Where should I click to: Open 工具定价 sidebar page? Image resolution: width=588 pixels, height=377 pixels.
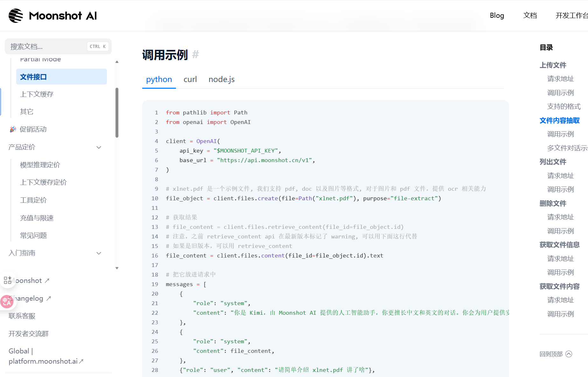coord(33,200)
